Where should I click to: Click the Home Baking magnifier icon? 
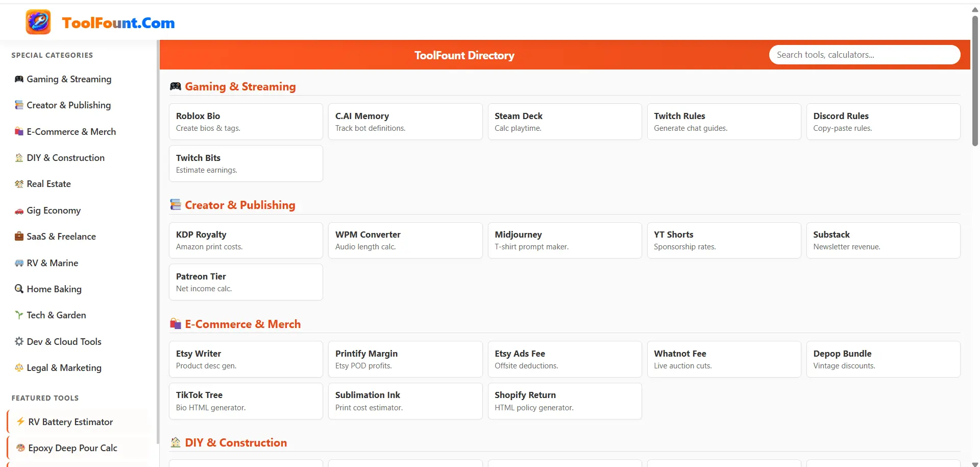click(x=19, y=289)
